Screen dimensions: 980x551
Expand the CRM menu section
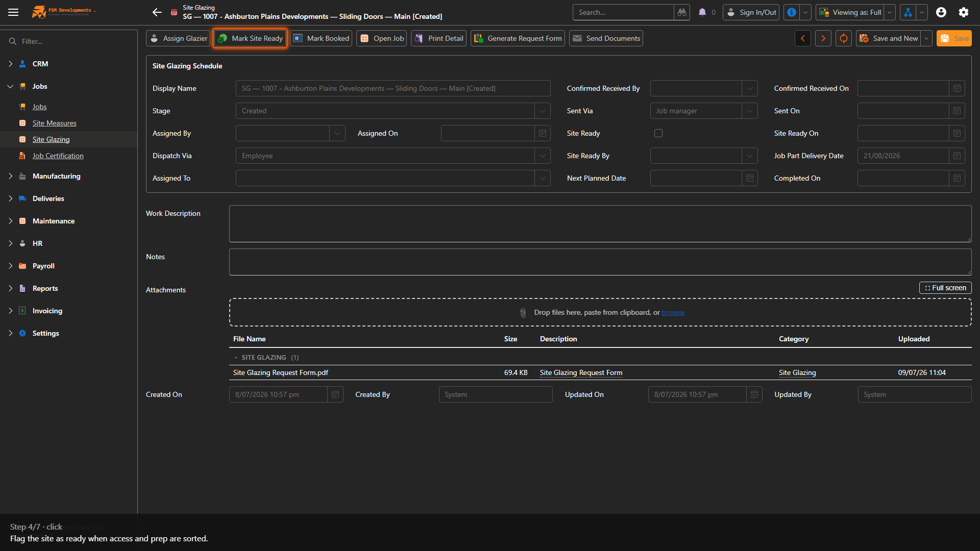click(x=10, y=64)
